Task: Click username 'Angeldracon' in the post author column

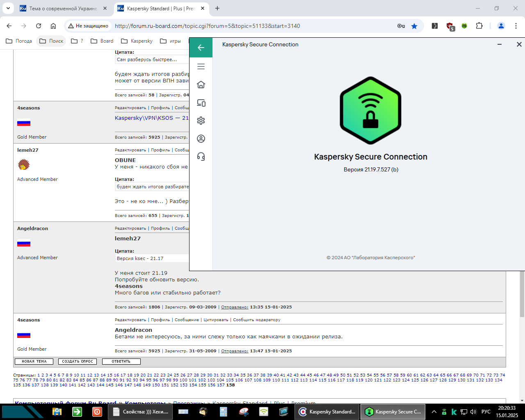Action: pyautogui.click(x=32, y=228)
